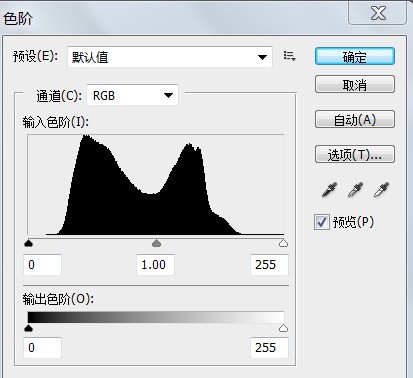Open the 预设 preset dropdown
Screen dimensions: 413x378
pyautogui.click(x=170, y=57)
